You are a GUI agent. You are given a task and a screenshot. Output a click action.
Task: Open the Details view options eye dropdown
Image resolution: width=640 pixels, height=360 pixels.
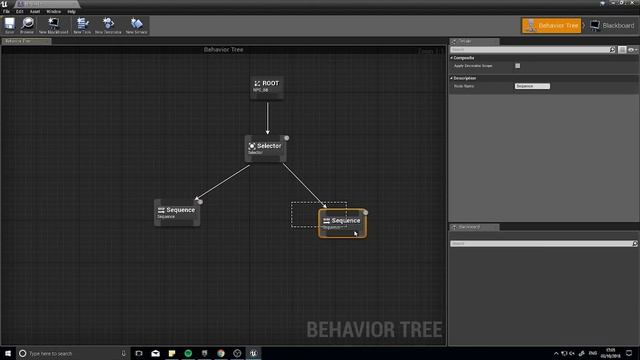pyautogui.click(x=632, y=49)
